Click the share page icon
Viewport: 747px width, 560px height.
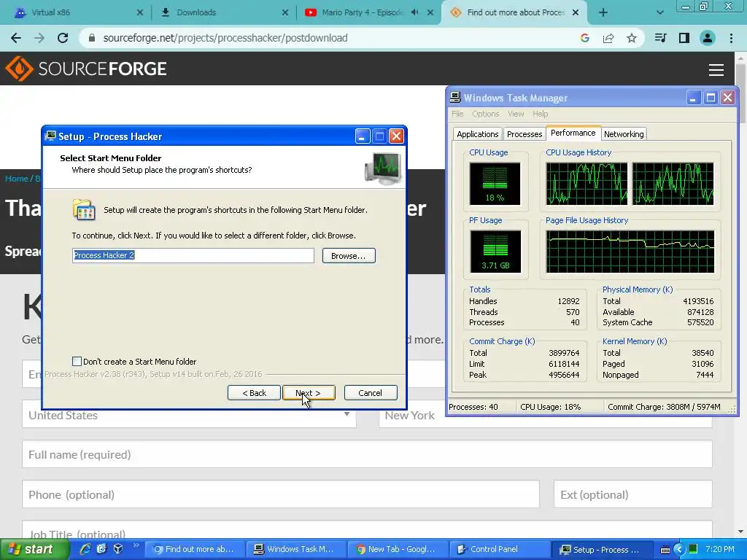click(x=608, y=38)
